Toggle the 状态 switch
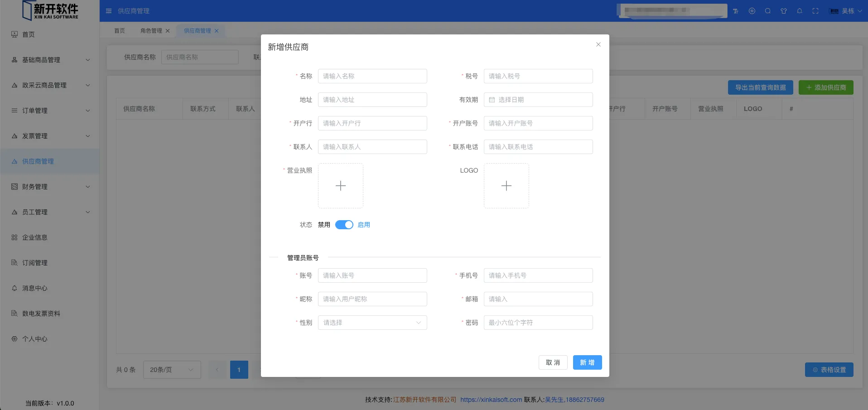 click(x=344, y=225)
